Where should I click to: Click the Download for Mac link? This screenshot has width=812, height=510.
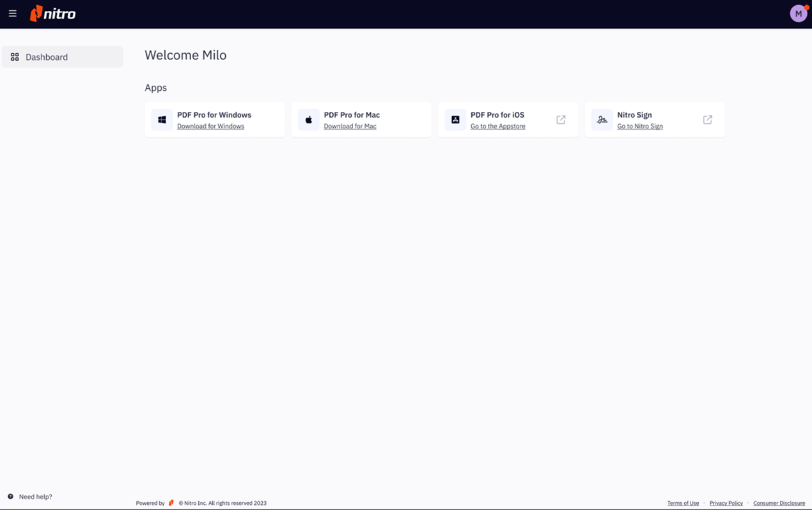(x=350, y=126)
